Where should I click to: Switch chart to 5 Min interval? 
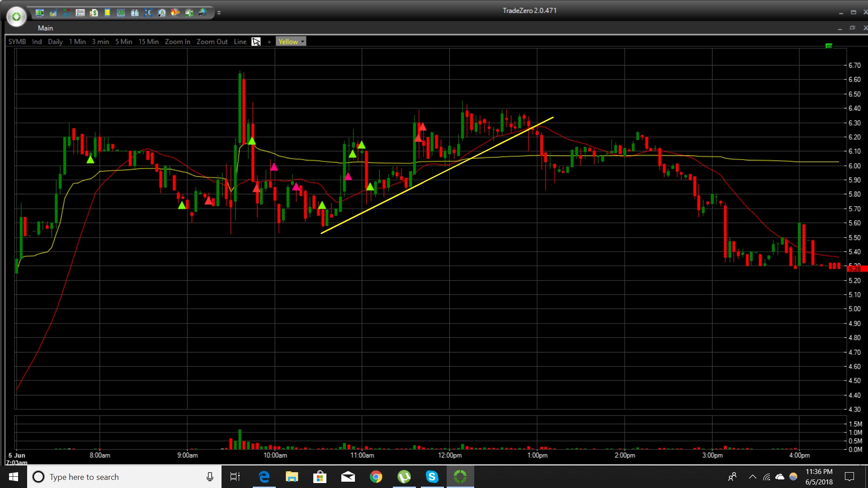(123, 42)
